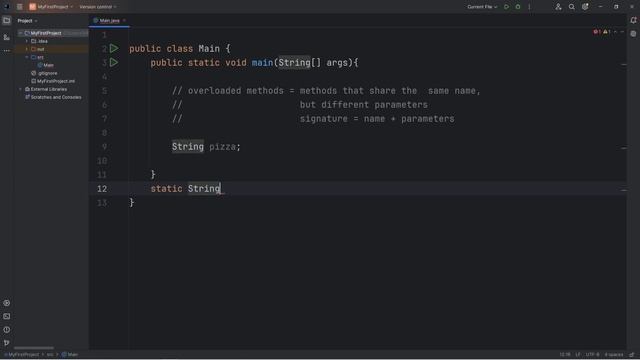Open the Terminal tool window
Screen dimensions: 640x360
7,316
